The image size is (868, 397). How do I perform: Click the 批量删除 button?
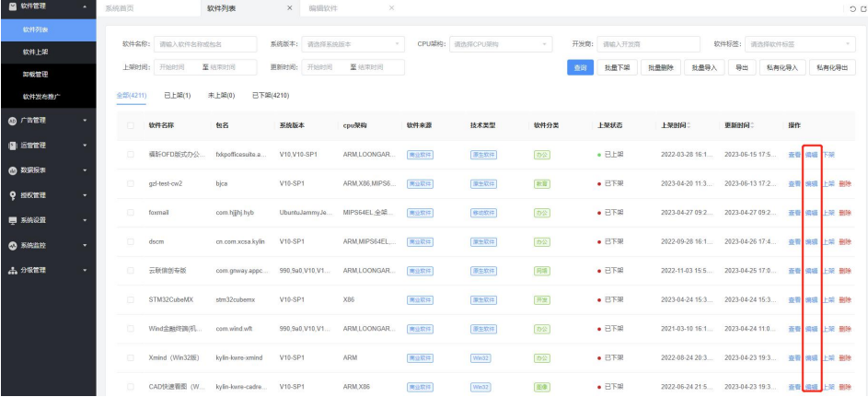(x=659, y=67)
